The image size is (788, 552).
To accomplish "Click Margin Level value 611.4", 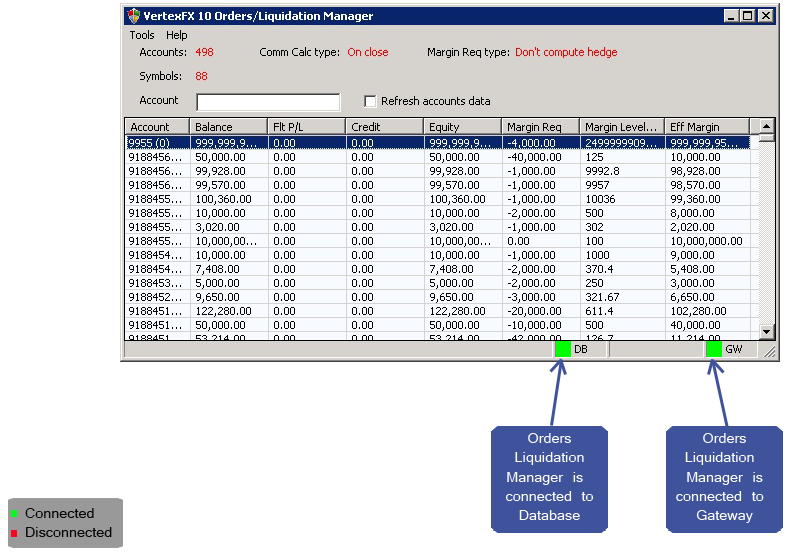I will (599, 311).
